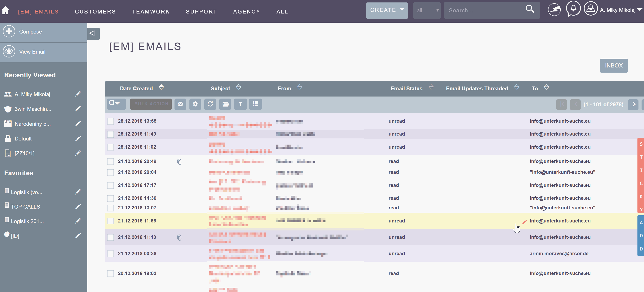The image size is (644, 292).
Task: Click the refresh arrows icon
Action: point(210,104)
